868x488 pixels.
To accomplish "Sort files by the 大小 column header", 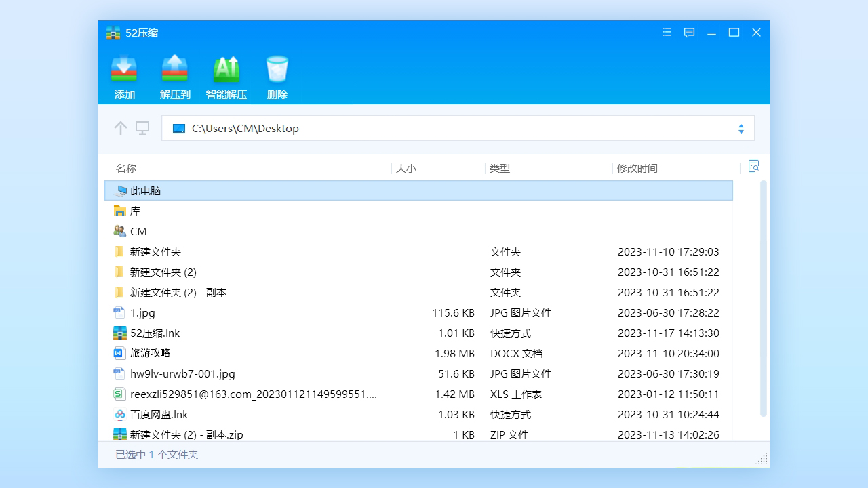I will 406,168.
